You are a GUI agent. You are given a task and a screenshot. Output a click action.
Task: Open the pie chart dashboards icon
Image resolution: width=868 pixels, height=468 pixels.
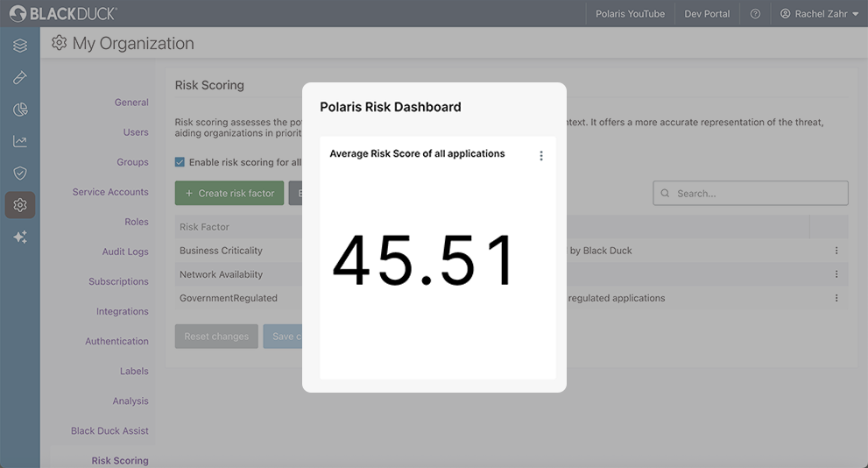point(20,110)
